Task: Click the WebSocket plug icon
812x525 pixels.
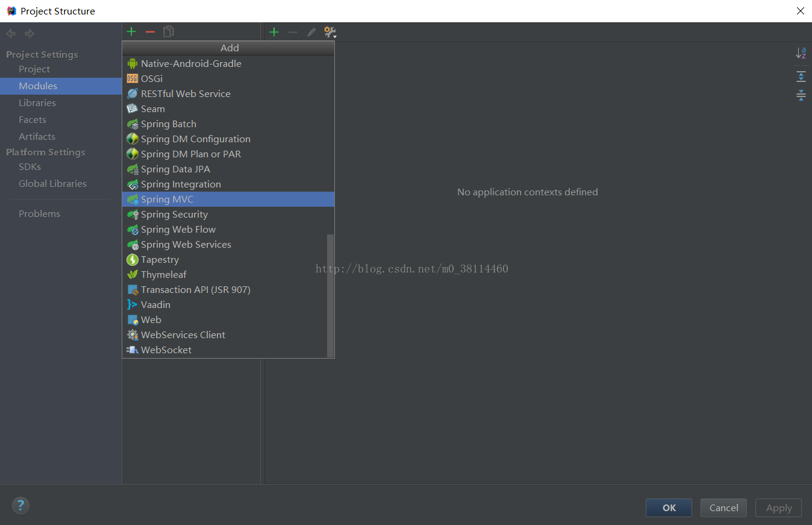Action: point(133,350)
